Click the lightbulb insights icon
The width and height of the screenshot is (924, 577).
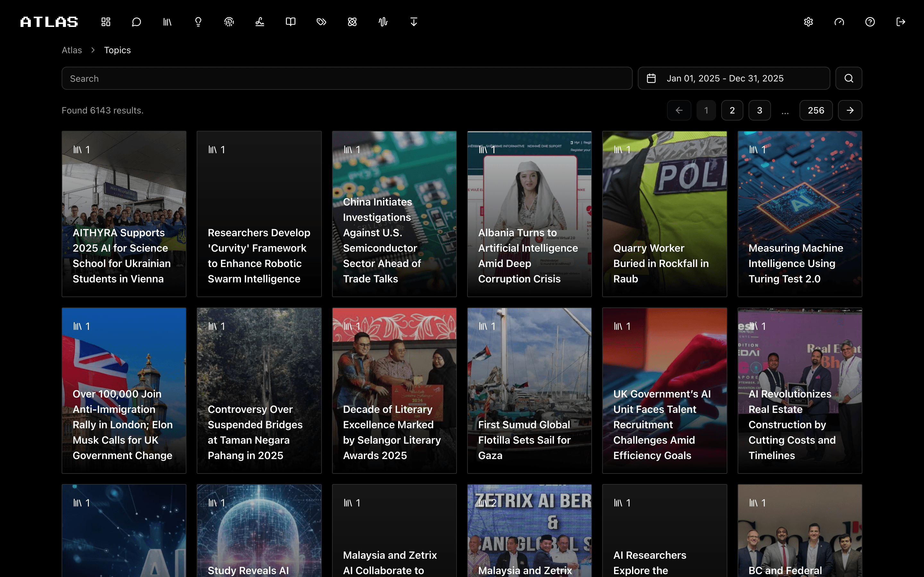[198, 22]
